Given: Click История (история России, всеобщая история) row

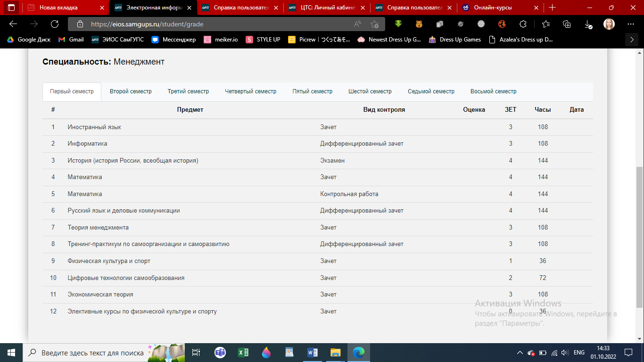Looking at the screenshot, I should 318,161.
